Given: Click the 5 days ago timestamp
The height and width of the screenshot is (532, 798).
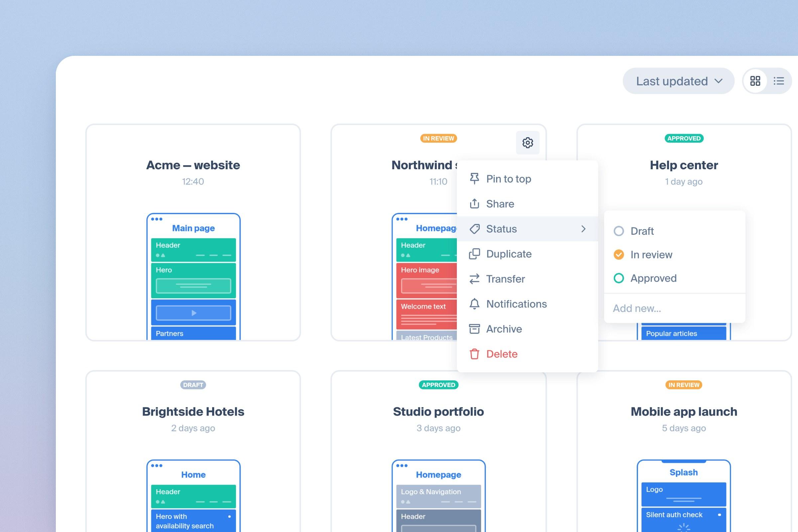Looking at the screenshot, I should [684, 428].
